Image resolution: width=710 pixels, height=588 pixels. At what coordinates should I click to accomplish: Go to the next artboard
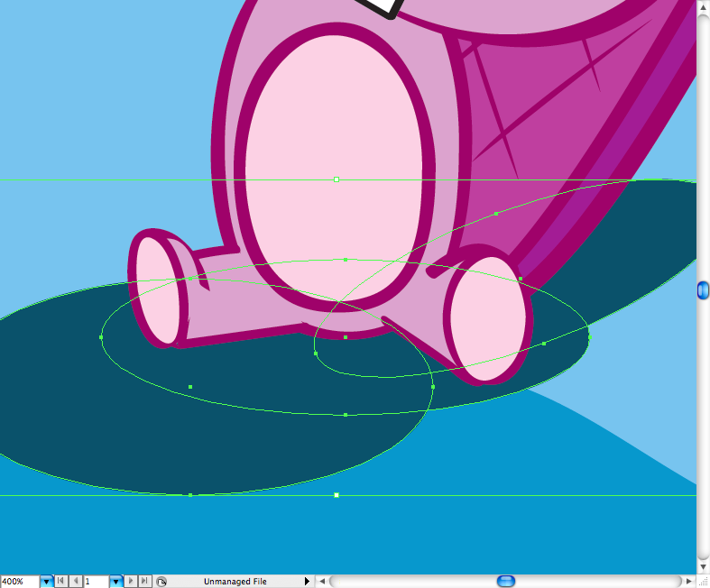[132, 582]
